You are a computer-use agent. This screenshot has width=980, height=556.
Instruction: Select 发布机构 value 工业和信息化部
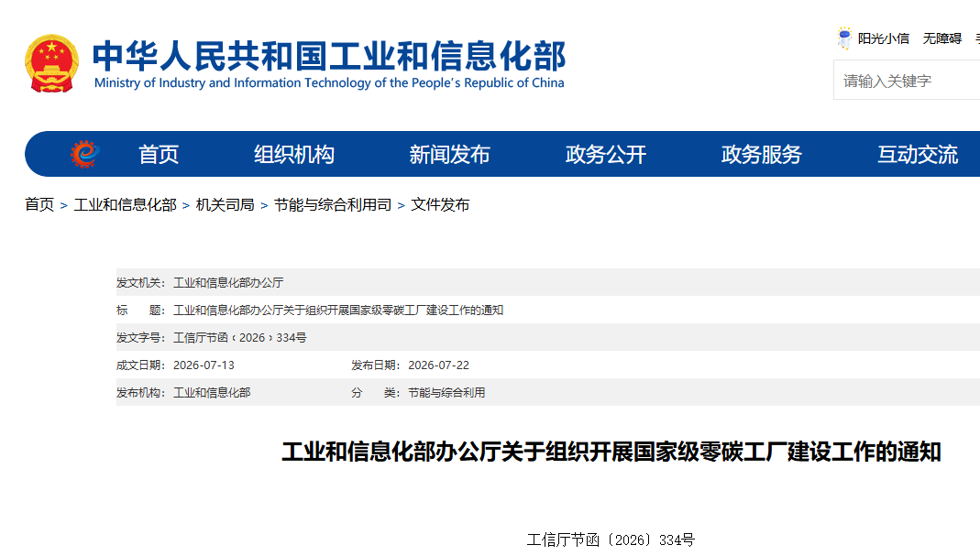pos(212,393)
